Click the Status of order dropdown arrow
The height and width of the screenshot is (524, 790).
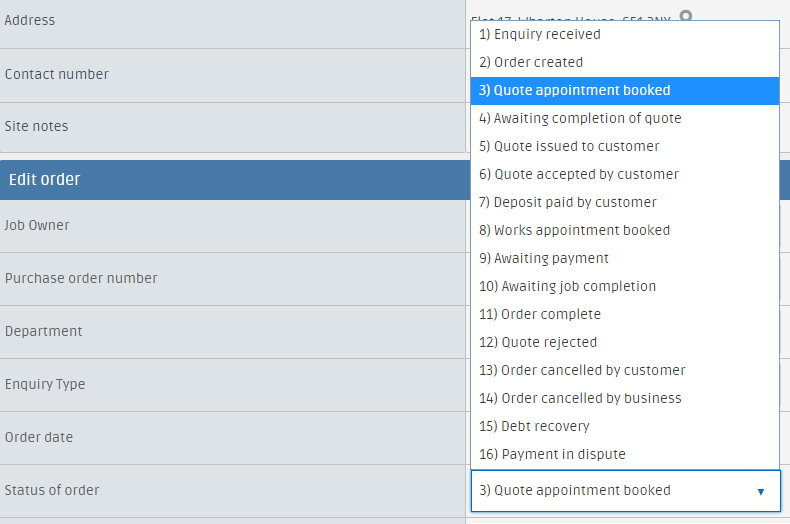(761, 491)
